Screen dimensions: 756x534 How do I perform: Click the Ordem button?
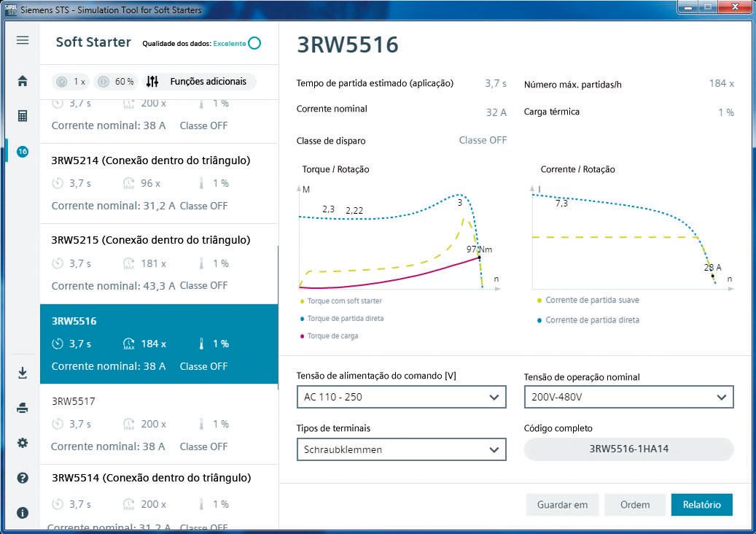tap(635, 504)
